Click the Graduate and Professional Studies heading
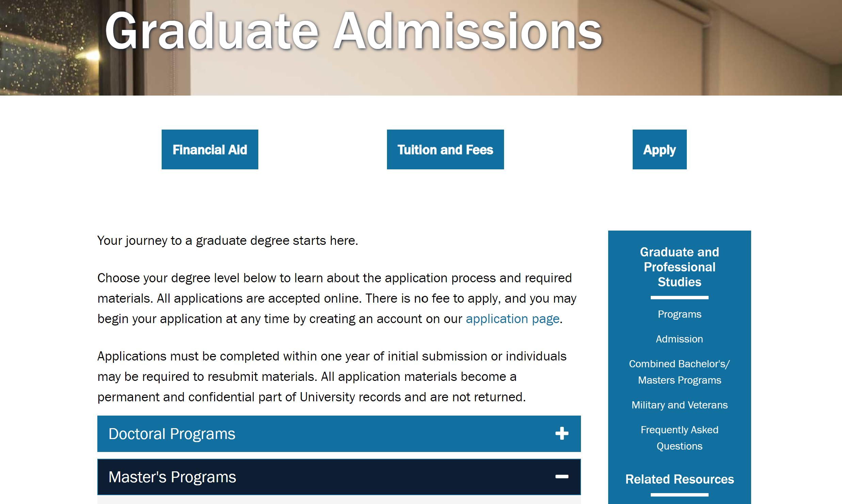 pos(679,267)
